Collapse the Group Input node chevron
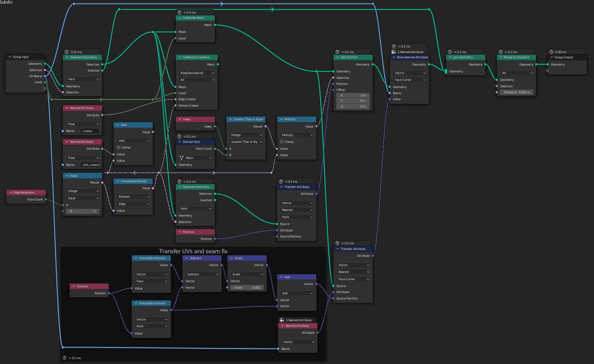Image resolution: width=594 pixels, height=364 pixels. pos(10,57)
